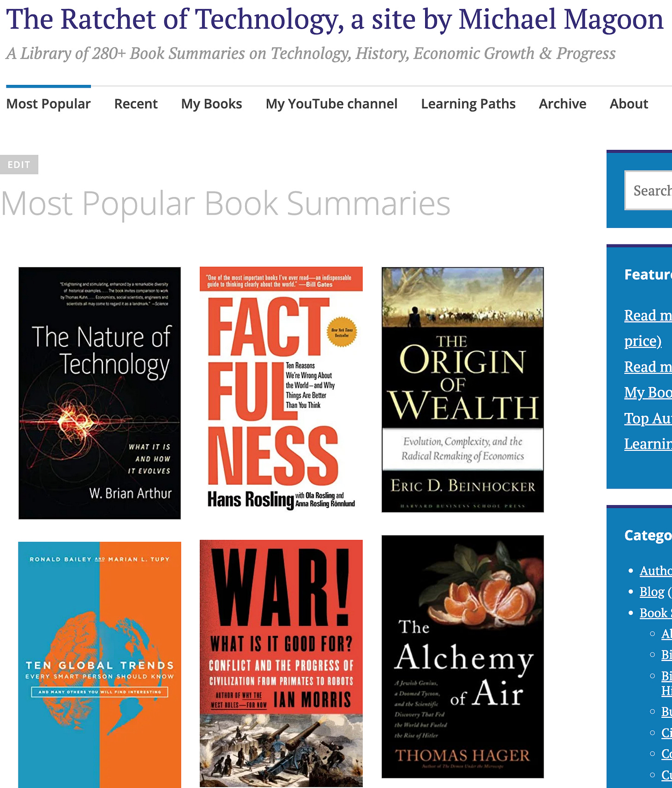Open The Alchemy of Air book cover

[x=462, y=657]
